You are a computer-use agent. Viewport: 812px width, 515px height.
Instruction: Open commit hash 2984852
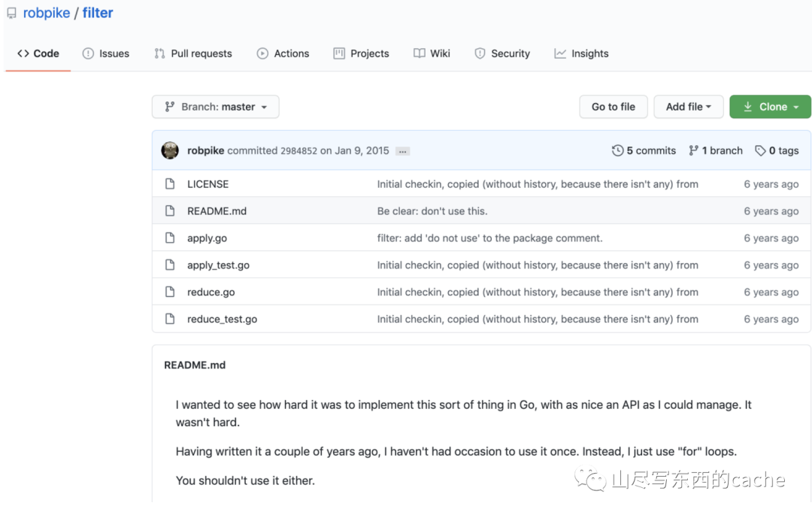298,150
